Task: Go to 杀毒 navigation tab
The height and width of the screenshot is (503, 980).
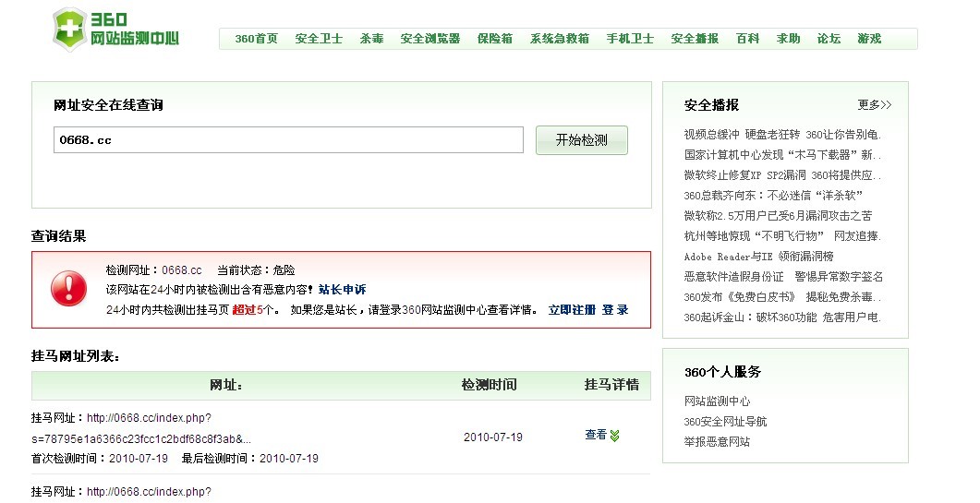Action: click(371, 39)
